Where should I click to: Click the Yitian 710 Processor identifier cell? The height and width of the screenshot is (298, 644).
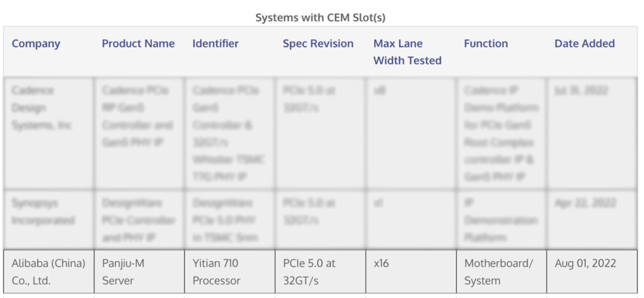(x=216, y=272)
